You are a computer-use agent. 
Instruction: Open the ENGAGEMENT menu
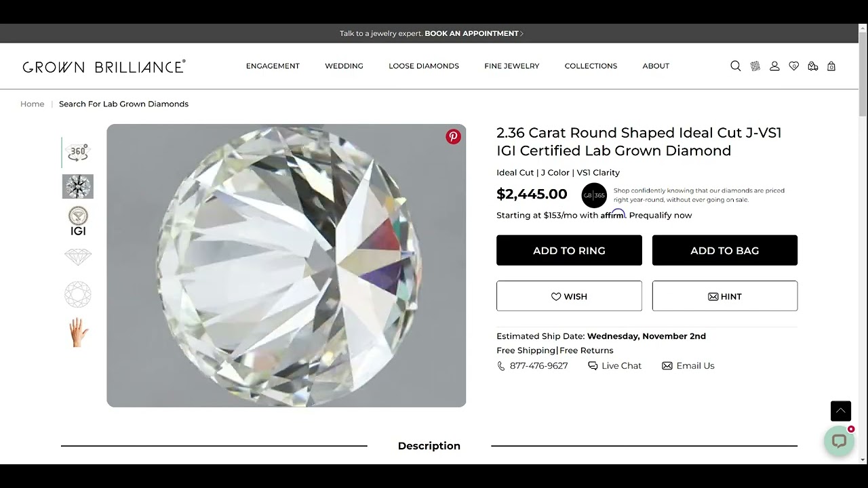coord(273,66)
